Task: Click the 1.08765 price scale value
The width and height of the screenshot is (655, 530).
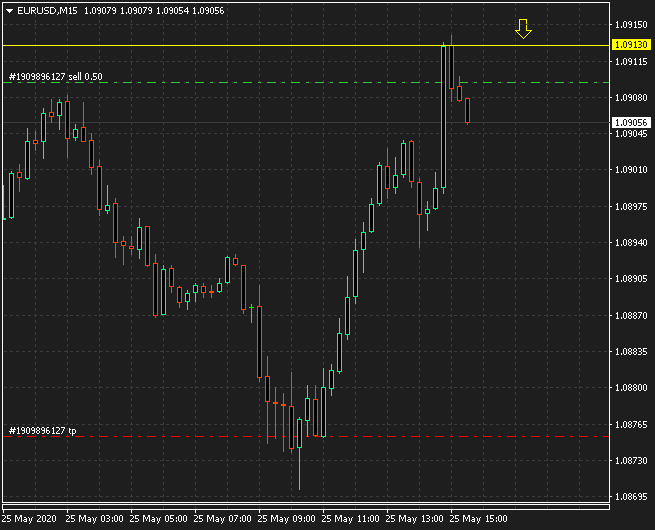Action: click(631, 424)
